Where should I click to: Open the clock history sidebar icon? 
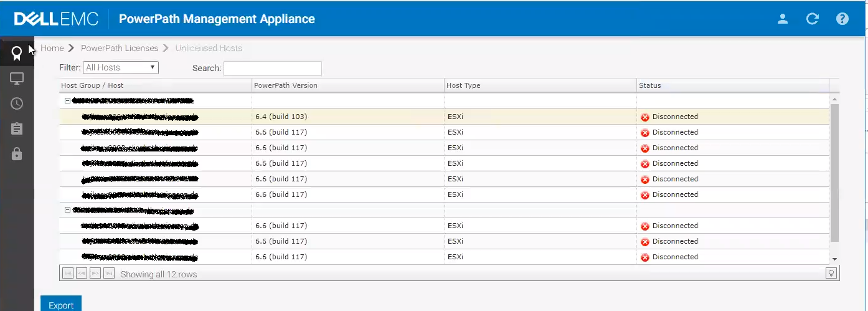click(x=17, y=103)
